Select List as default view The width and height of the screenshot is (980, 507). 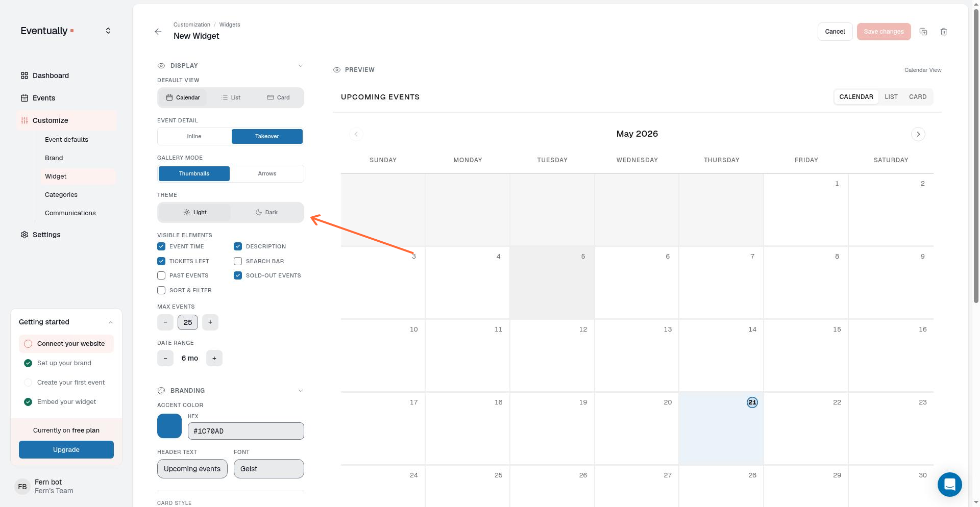pyautogui.click(x=231, y=97)
